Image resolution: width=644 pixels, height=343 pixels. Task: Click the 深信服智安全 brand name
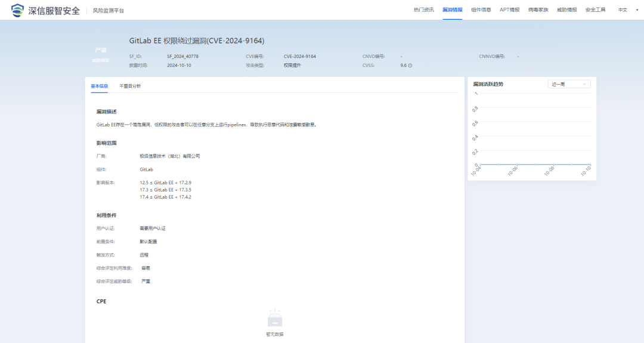pos(54,11)
